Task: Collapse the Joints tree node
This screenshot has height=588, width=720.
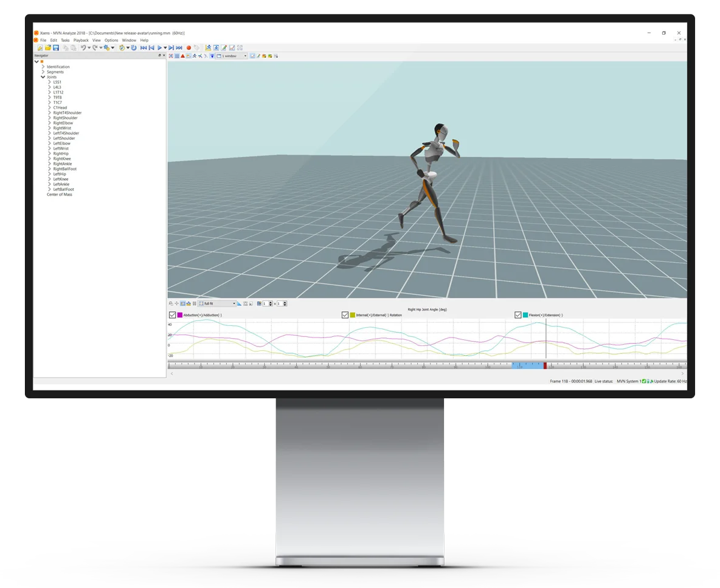Action: (x=43, y=77)
